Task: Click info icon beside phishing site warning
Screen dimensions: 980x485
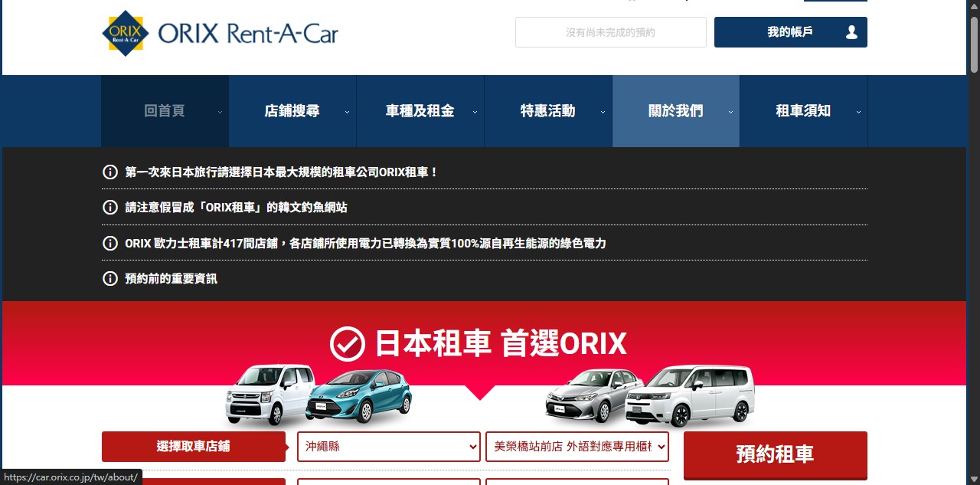Action: [110, 208]
